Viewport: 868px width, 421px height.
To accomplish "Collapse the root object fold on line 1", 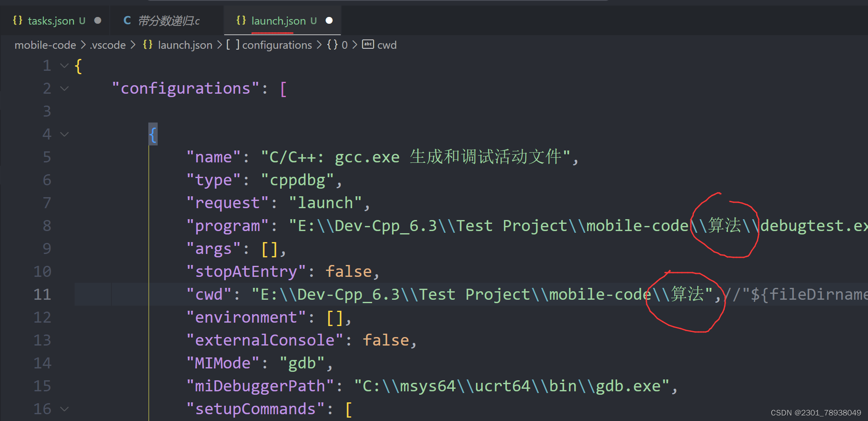I will (x=64, y=66).
